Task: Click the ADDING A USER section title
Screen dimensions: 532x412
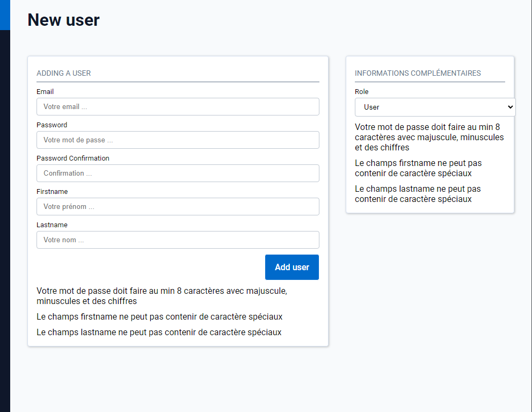Action: coord(63,73)
